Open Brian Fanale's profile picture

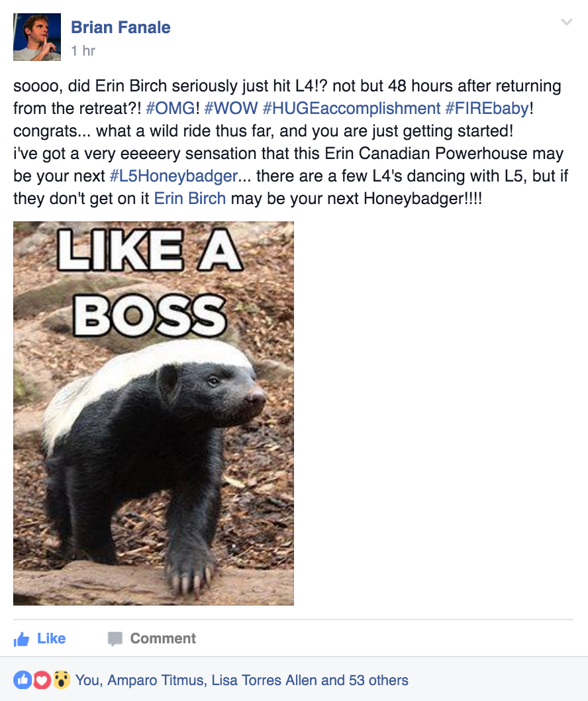click(37, 37)
